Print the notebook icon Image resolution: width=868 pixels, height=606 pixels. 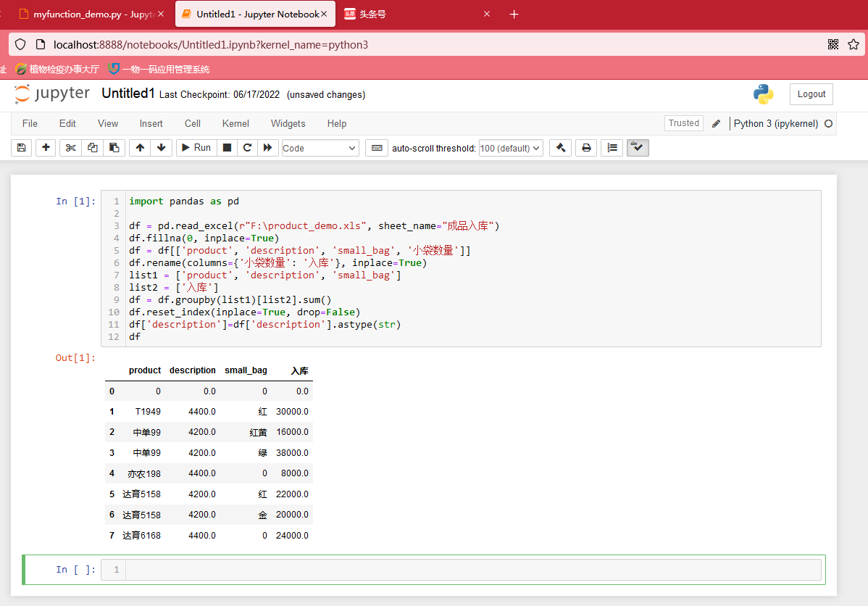tap(586, 148)
